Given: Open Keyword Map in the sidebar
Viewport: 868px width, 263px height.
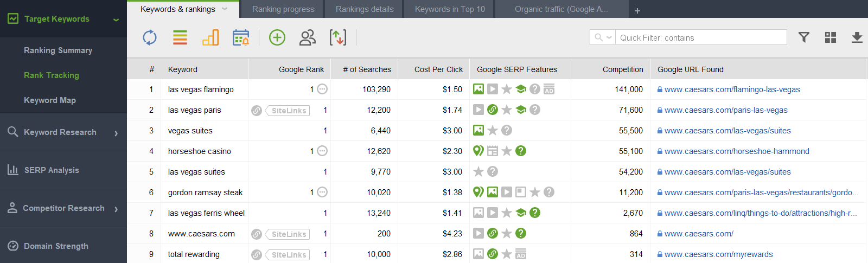Looking at the screenshot, I should (x=50, y=100).
